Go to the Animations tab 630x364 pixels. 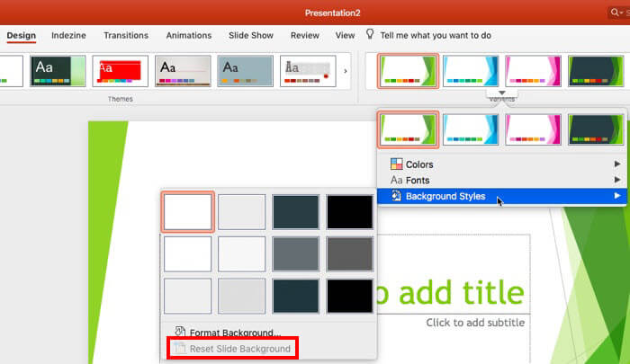coord(189,35)
